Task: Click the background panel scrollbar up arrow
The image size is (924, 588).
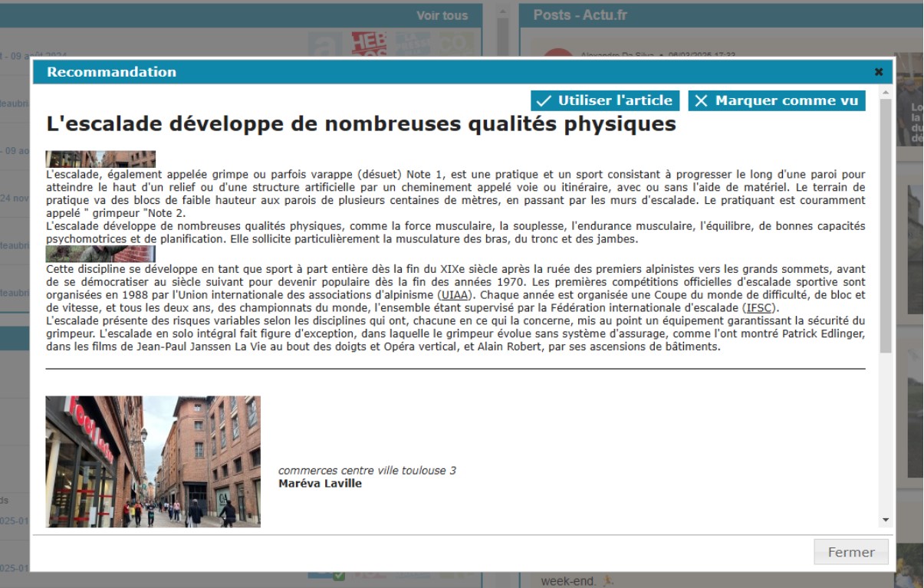Action: (503, 11)
